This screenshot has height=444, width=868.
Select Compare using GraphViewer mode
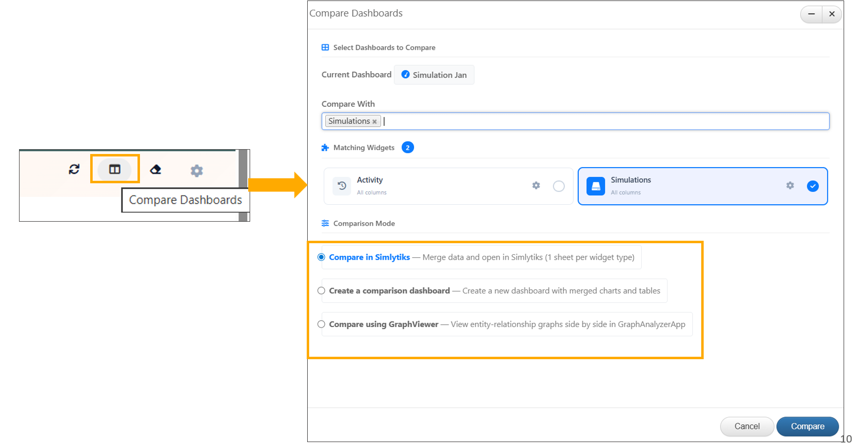pos(321,325)
